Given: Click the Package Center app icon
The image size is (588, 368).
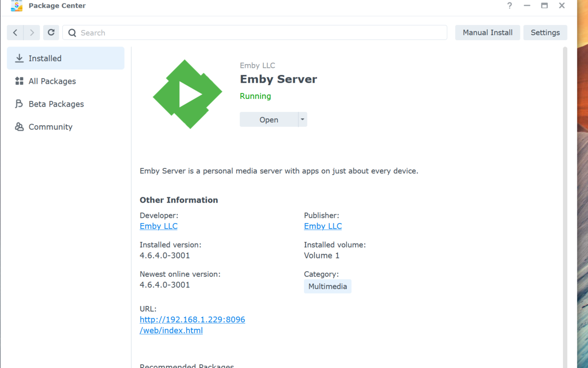Looking at the screenshot, I should [17, 6].
